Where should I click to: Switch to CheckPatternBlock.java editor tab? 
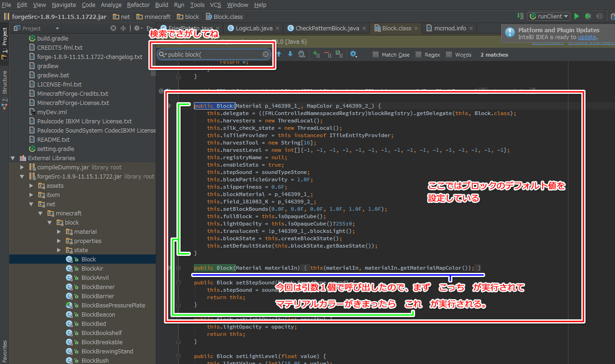click(x=327, y=28)
